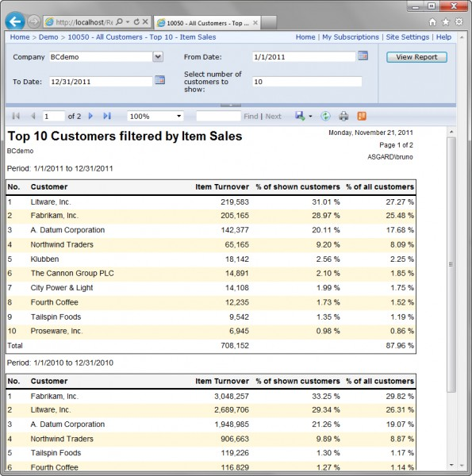Click Demo breadcrumb link
Viewport: 472px width, 476px height.
pos(48,37)
